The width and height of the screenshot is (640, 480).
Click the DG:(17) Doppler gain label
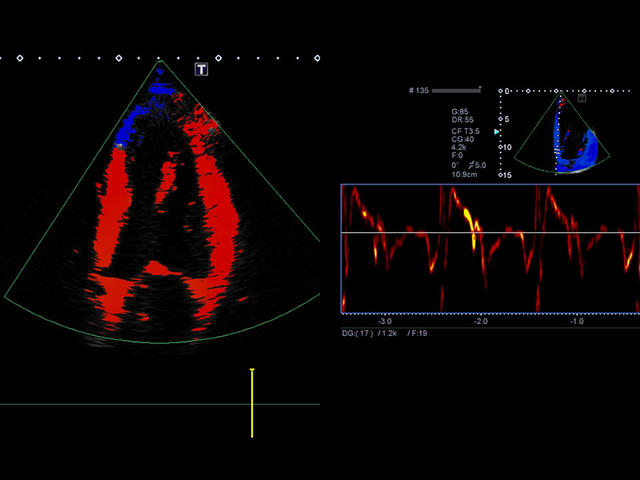(359, 334)
